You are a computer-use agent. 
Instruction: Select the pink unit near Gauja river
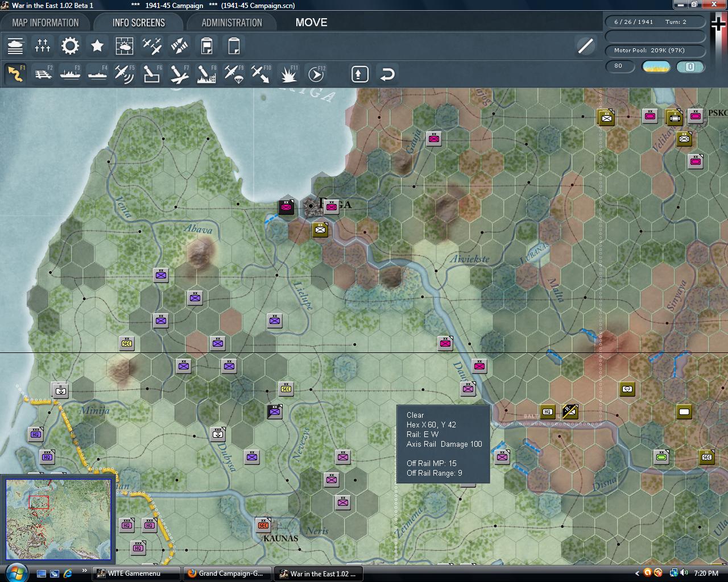(434, 139)
